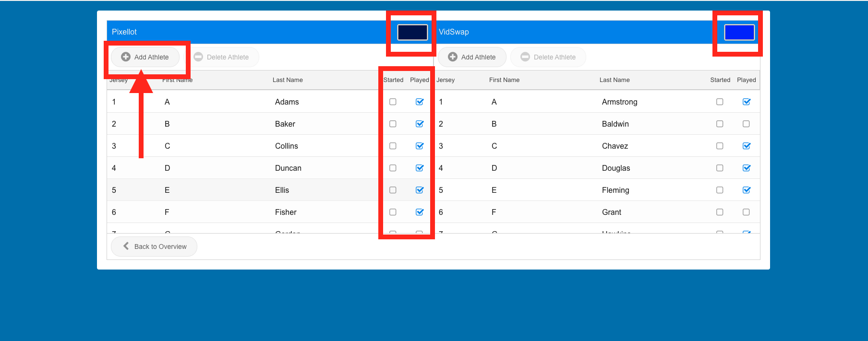Toggle Started checkbox for Ellis
This screenshot has height=341, width=868.
[393, 190]
